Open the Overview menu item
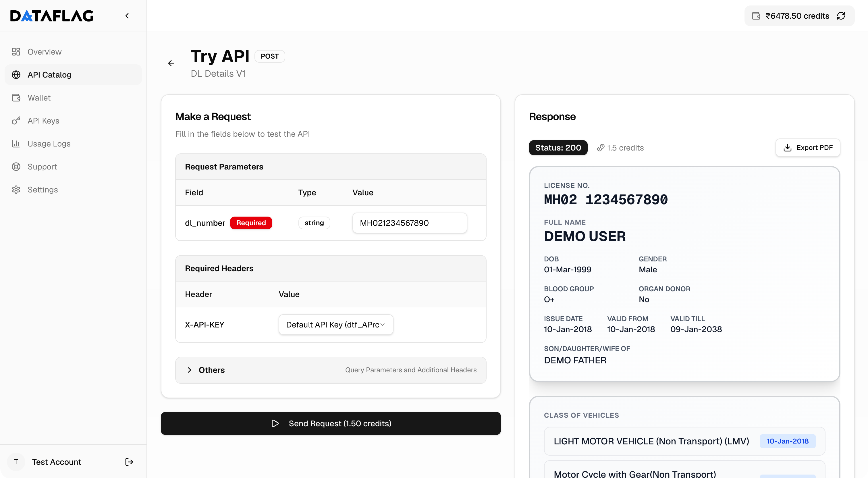The height and width of the screenshot is (478, 868). tap(73, 52)
